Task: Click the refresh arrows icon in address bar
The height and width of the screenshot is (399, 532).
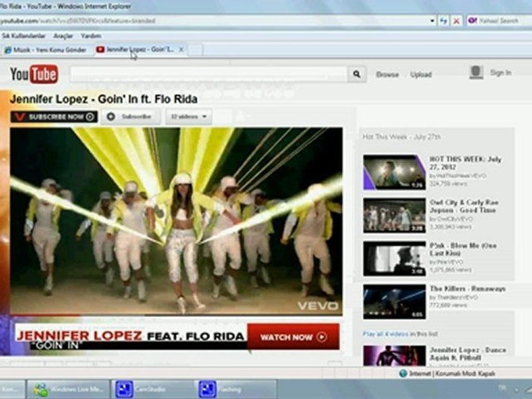Action: pyautogui.click(x=443, y=21)
